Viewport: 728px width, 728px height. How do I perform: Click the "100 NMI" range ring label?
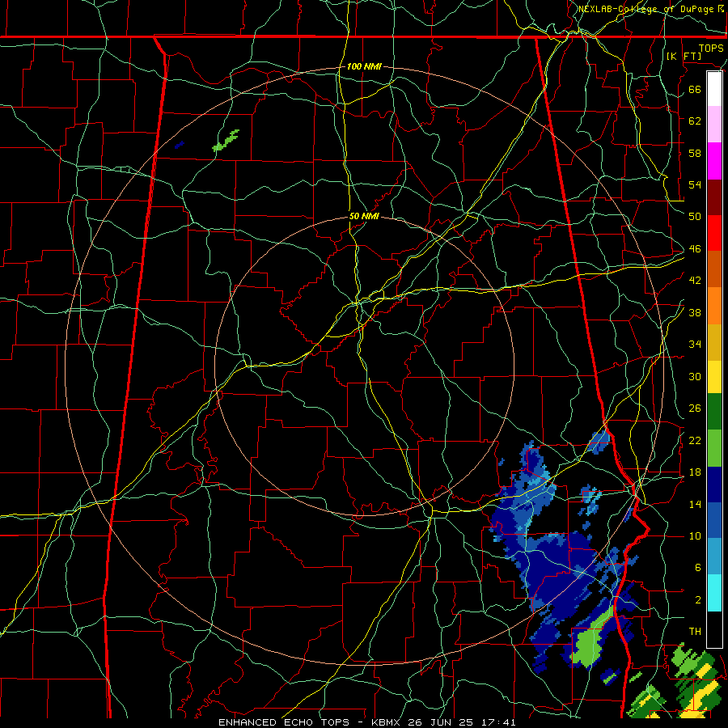(x=364, y=66)
